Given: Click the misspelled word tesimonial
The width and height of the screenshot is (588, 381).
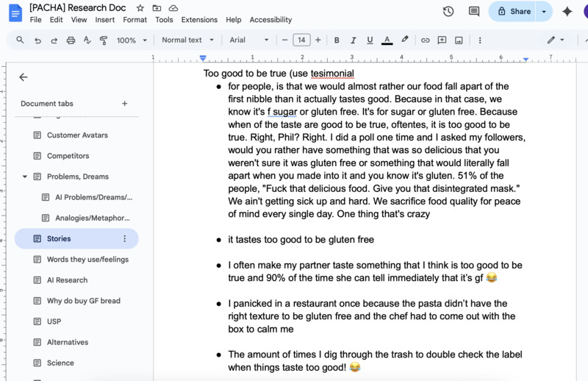Looking at the screenshot, I should click(332, 74).
